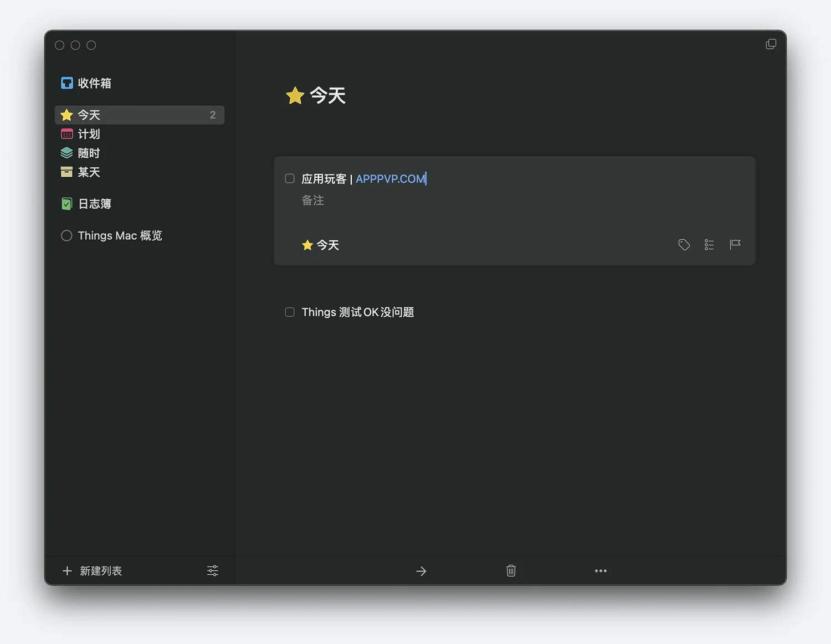This screenshot has width=831, height=644.
Task: Check off the 应用玩客 task
Action: pos(290,179)
